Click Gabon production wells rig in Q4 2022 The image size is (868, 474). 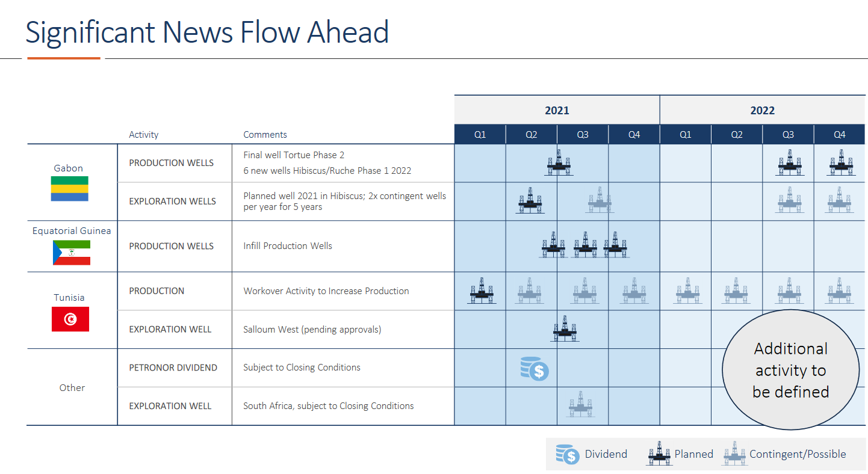(840, 162)
